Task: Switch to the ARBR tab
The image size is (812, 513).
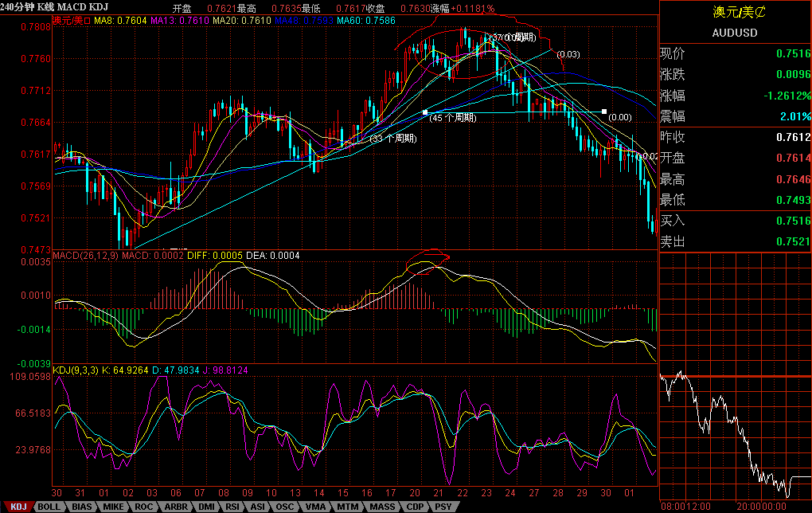Action: tap(174, 507)
